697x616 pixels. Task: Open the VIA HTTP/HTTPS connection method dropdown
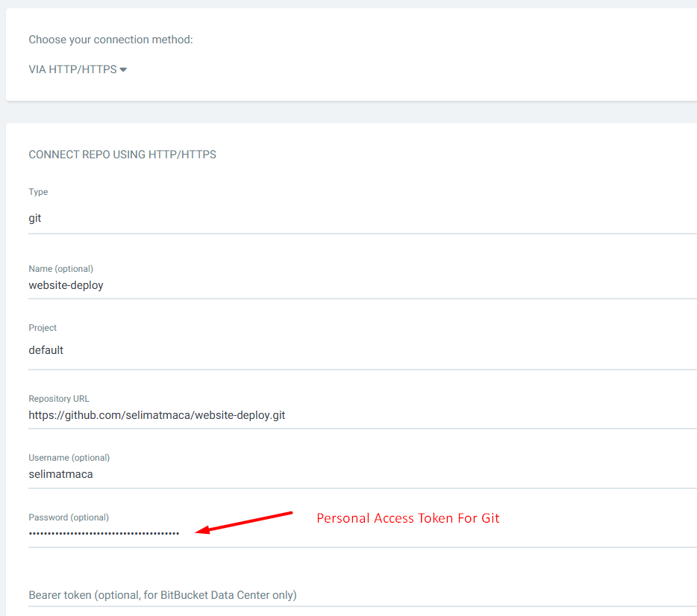click(x=73, y=69)
